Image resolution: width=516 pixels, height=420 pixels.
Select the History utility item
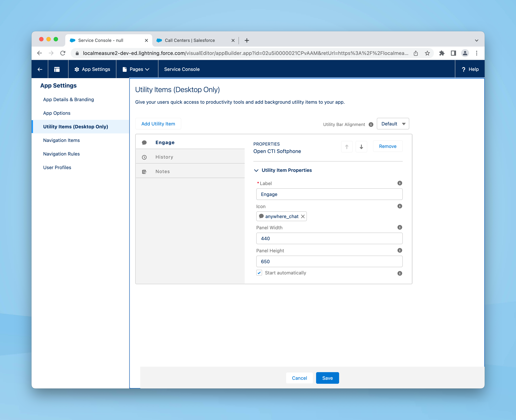coord(165,157)
